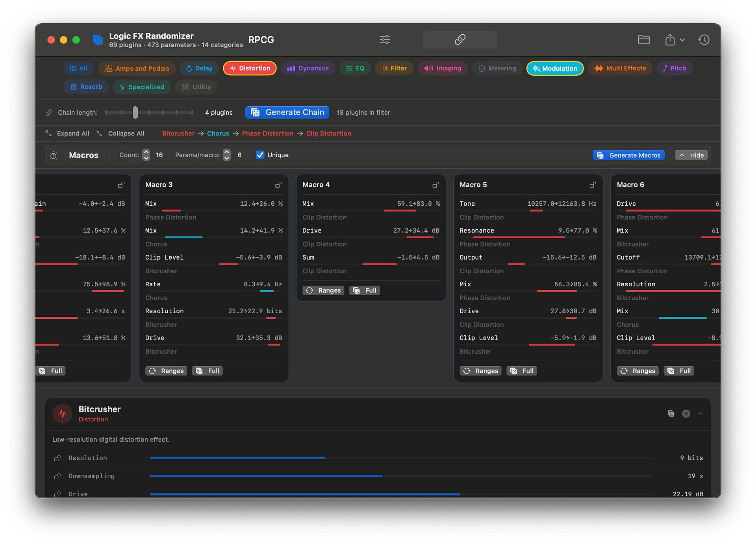
Task: Remove the Bitcrusher plugin with the x icon
Action: [x=686, y=414]
